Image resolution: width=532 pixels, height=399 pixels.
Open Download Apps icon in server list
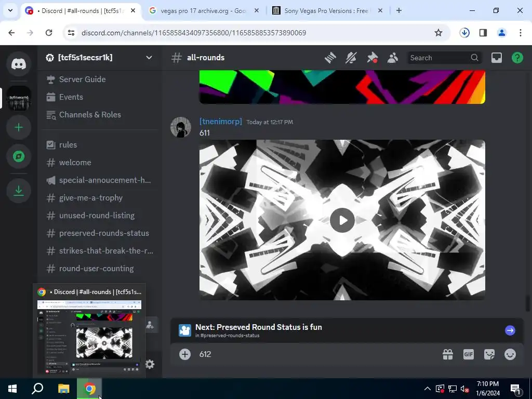point(19,190)
